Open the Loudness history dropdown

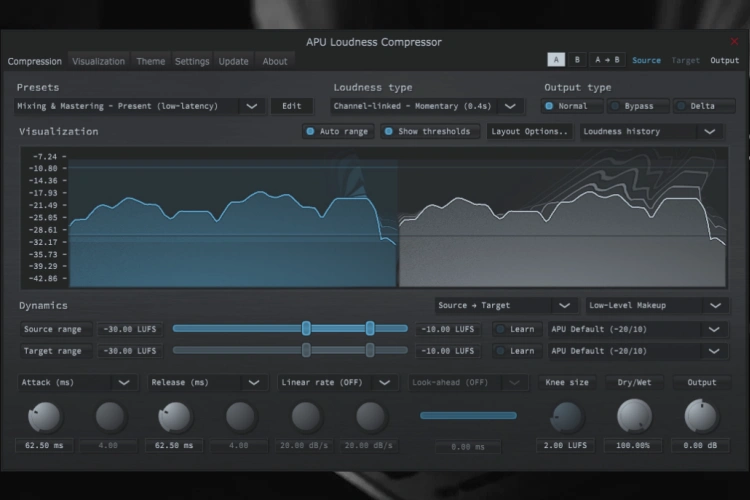pos(710,131)
